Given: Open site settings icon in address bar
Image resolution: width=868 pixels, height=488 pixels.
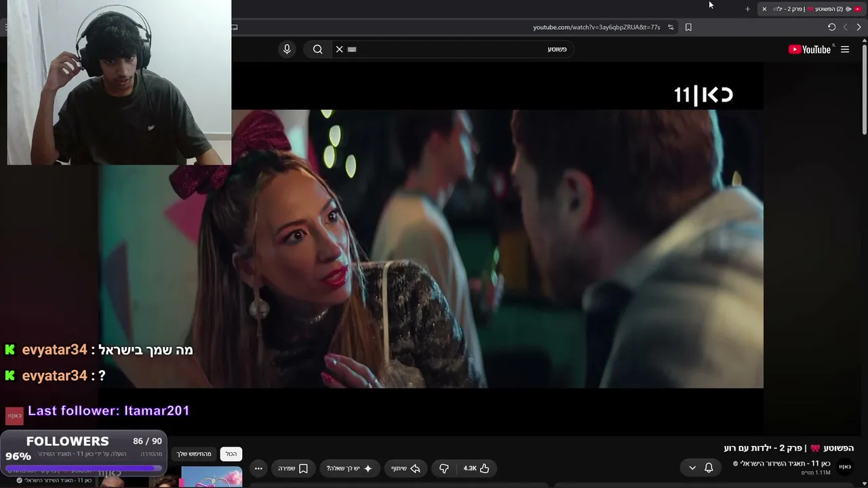Looking at the screenshot, I should click(671, 27).
